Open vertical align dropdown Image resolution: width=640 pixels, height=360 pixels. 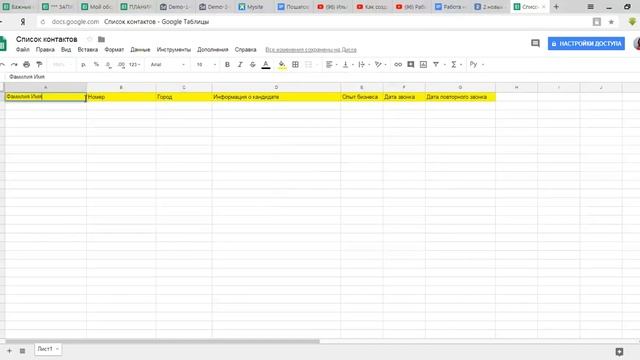347,64
